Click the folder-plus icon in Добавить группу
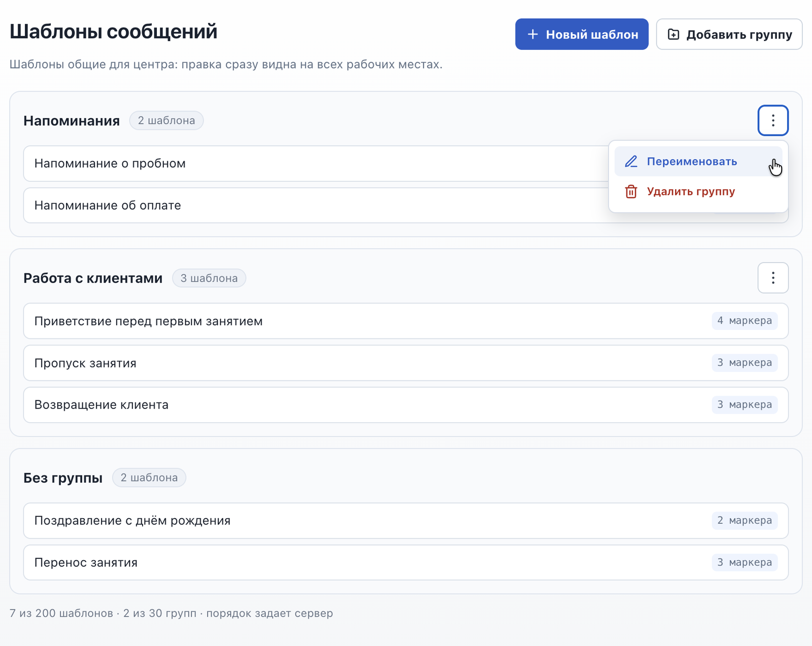Viewport: 812px width, 646px height. pyautogui.click(x=673, y=35)
